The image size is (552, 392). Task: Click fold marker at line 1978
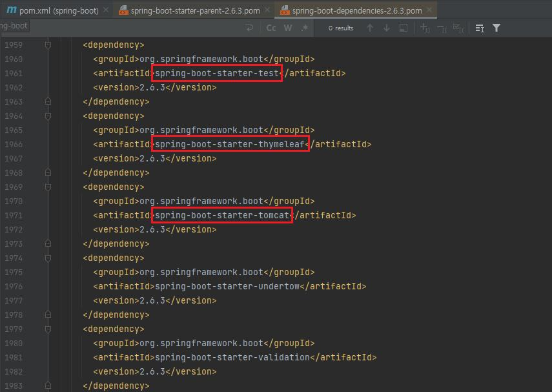click(x=48, y=315)
